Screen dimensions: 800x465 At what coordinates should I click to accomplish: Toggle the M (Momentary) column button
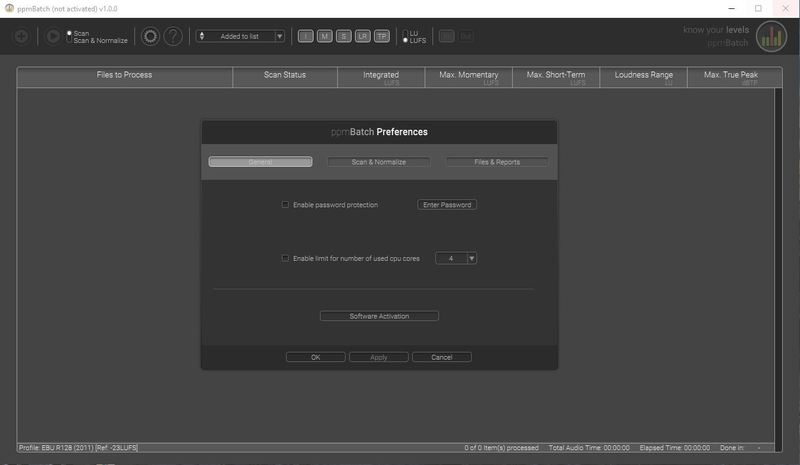(x=325, y=36)
